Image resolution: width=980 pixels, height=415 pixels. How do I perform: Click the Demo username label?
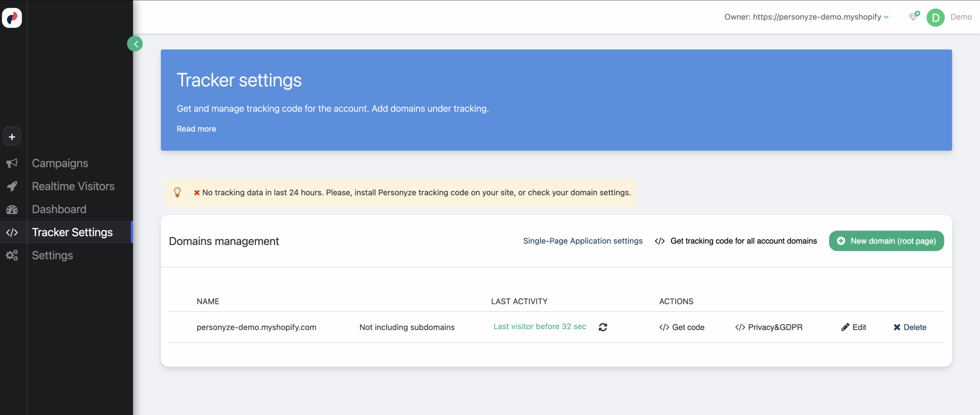click(x=961, y=17)
